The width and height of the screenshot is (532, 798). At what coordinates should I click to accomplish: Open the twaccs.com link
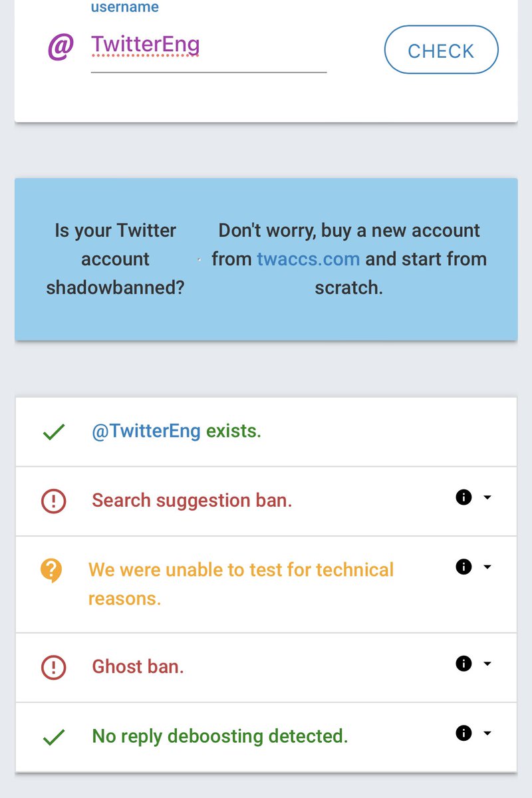[309, 259]
